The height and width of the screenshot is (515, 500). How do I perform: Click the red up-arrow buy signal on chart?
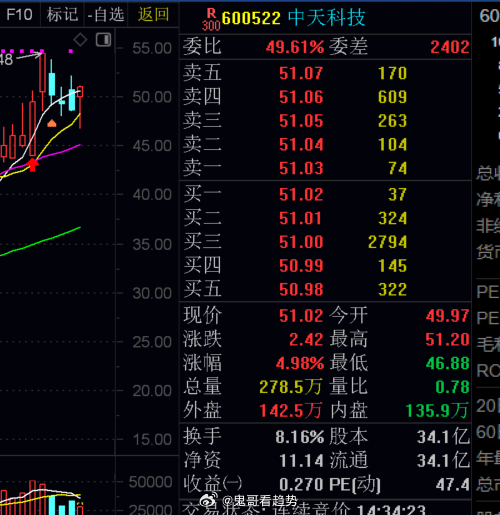point(32,165)
